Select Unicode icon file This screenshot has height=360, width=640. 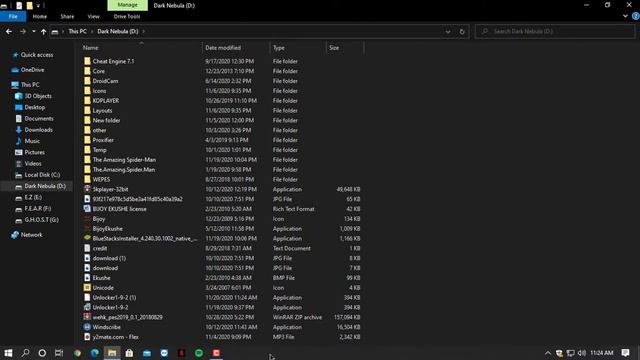pyautogui.click(x=87, y=287)
